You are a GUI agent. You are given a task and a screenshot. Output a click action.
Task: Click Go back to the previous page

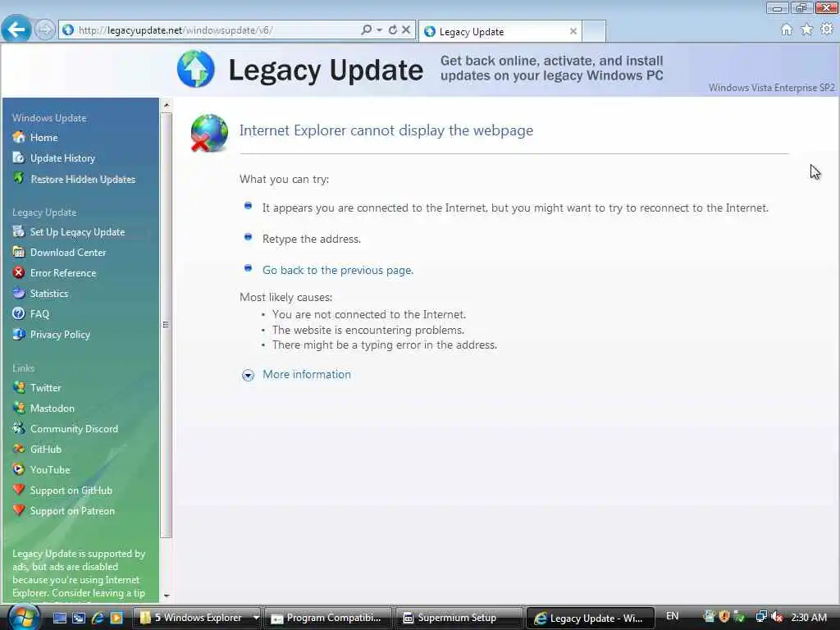tap(338, 270)
